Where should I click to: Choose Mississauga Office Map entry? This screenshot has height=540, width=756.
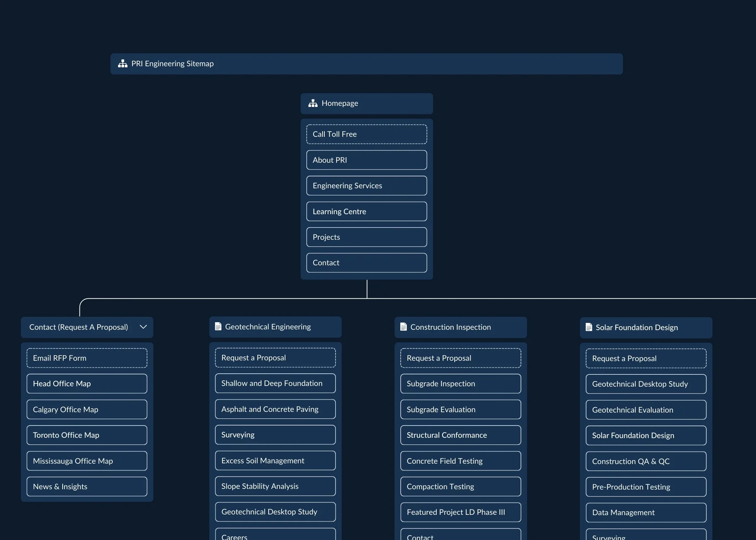coord(87,461)
